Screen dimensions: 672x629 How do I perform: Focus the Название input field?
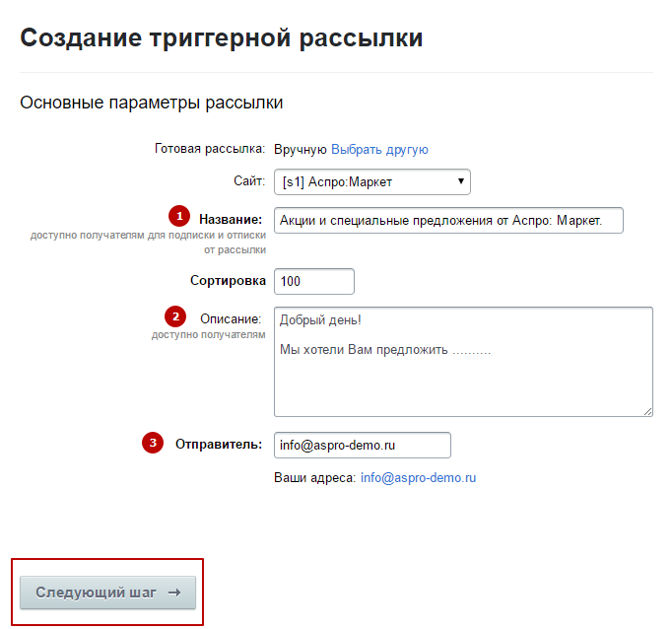[448, 221]
